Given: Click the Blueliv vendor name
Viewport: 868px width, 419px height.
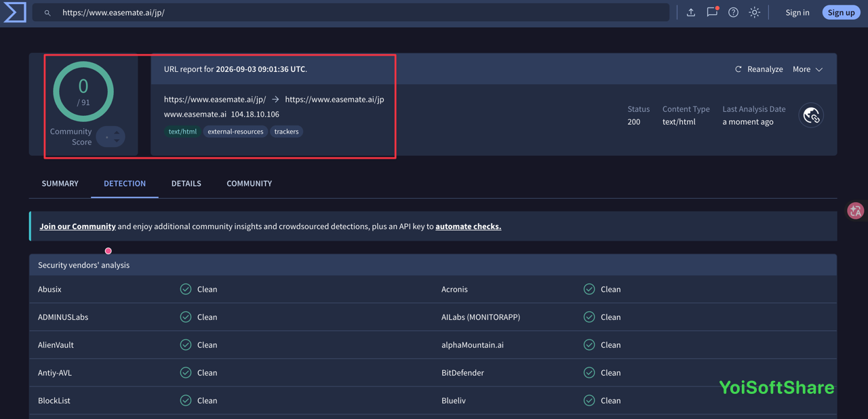Looking at the screenshot, I should 455,400.
